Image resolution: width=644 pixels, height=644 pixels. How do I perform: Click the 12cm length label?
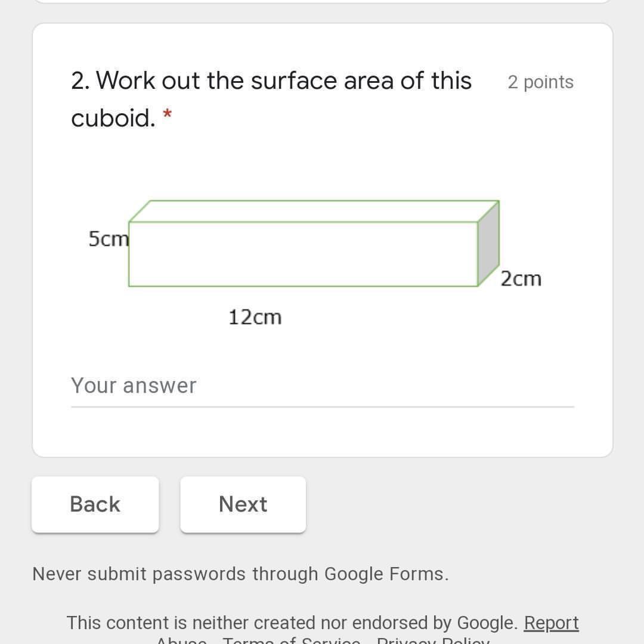[255, 317]
